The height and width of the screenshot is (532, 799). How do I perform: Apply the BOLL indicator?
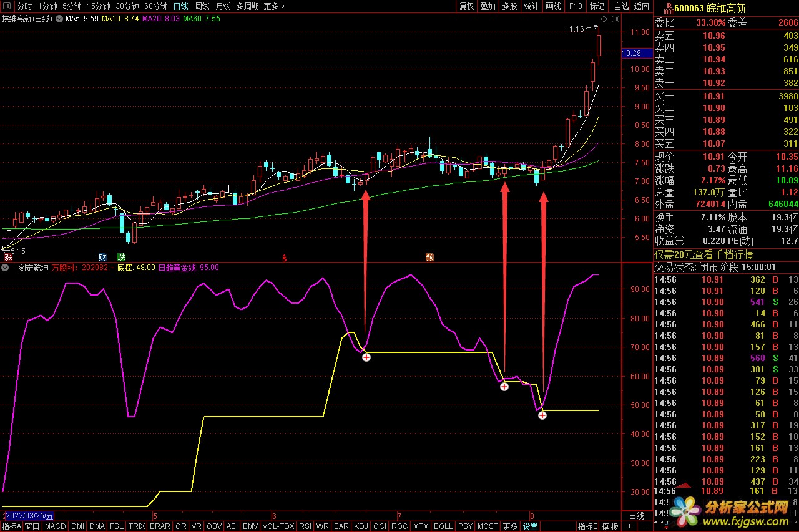(x=443, y=526)
